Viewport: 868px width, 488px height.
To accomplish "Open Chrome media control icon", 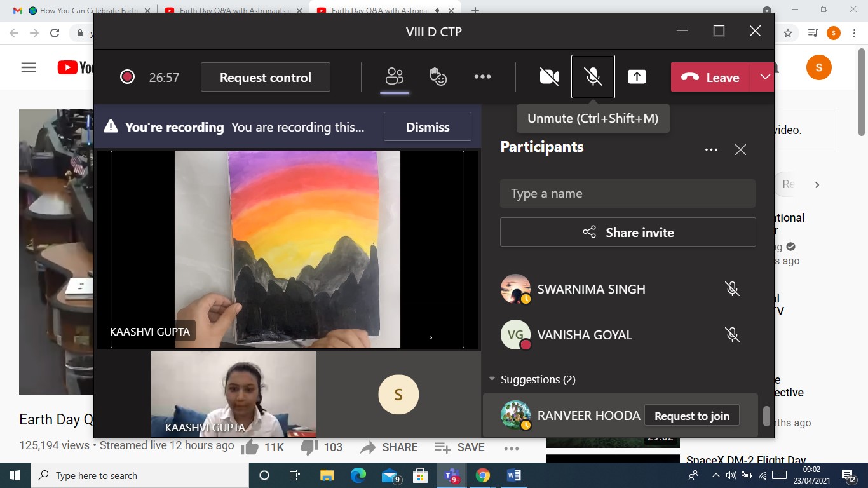I will click(x=813, y=33).
